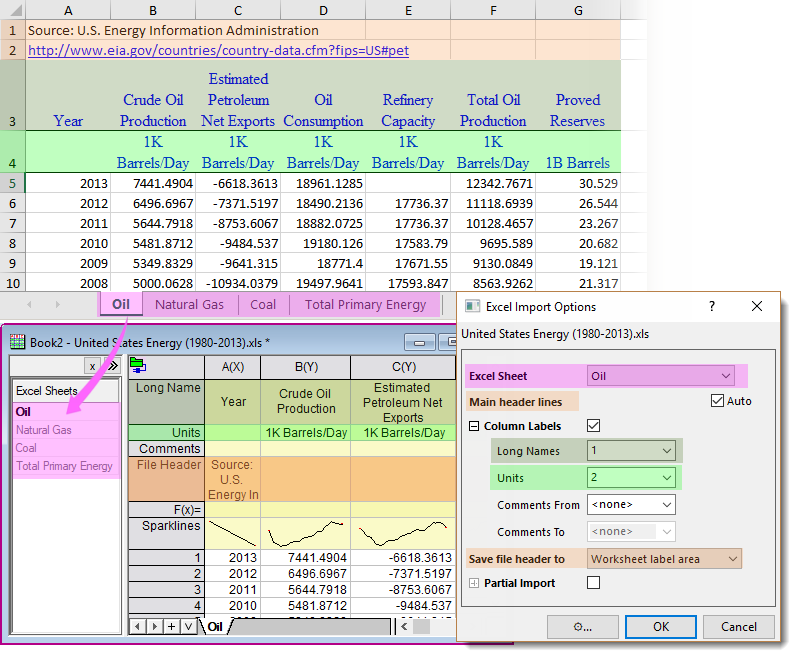Click the horizontal scrollbar left arrow in Book2

pyautogui.click(x=404, y=626)
